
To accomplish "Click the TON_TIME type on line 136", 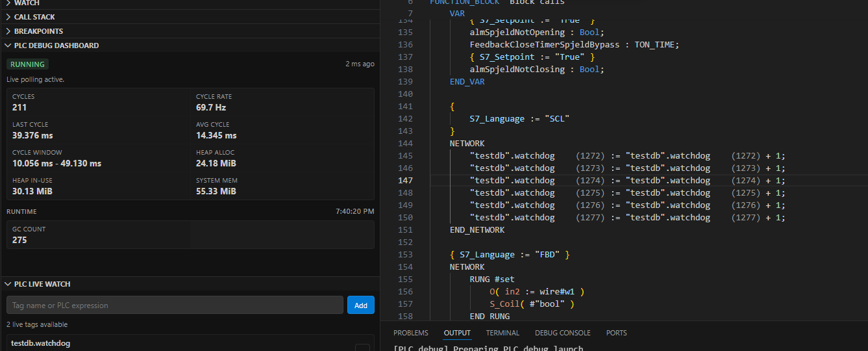I will tap(654, 45).
